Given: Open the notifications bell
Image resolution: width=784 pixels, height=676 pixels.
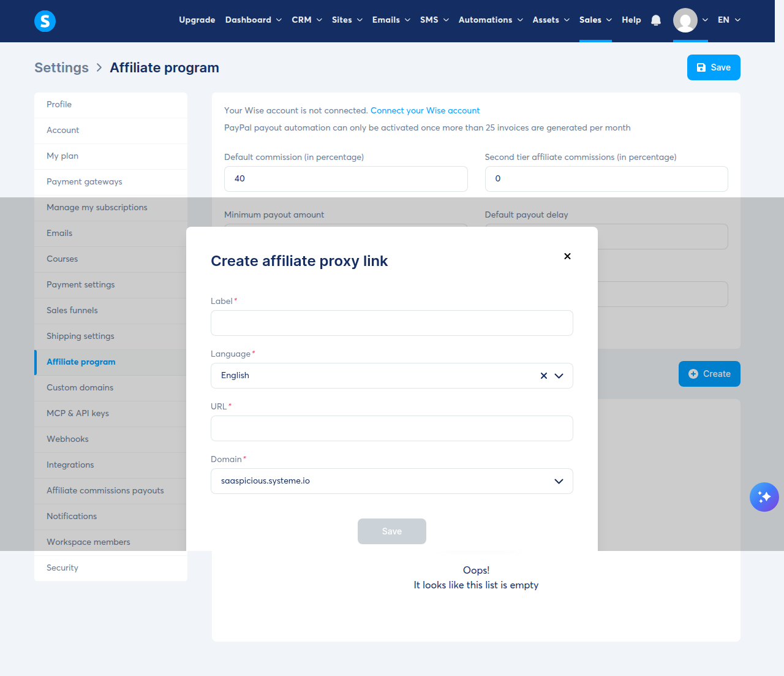Looking at the screenshot, I should [656, 20].
